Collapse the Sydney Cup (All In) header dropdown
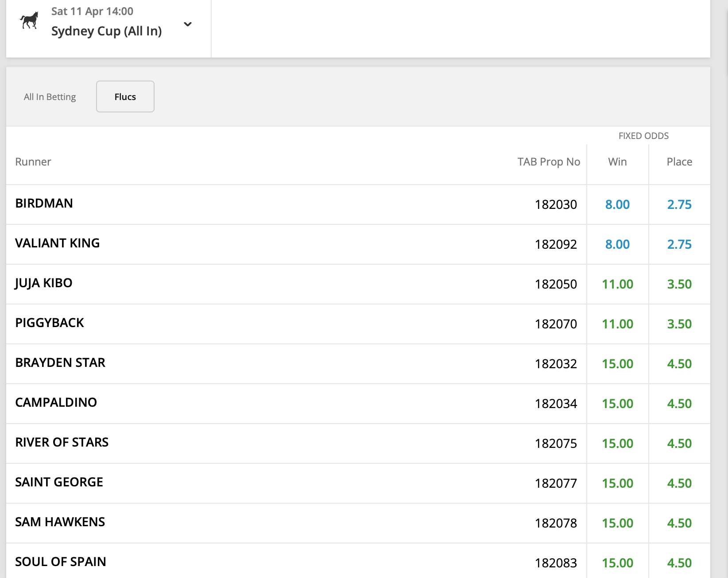The image size is (728, 578). pyautogui.click(x=188, y=25)
